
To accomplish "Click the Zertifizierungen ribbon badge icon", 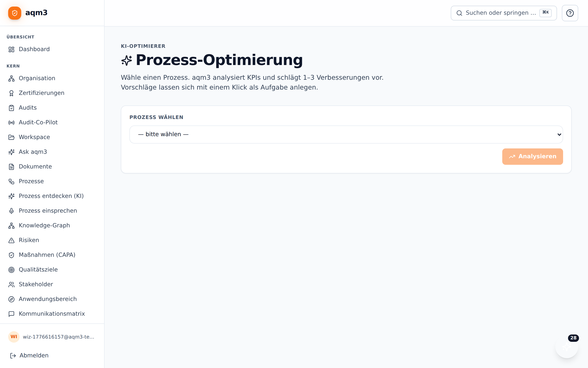I will [11, 93].
